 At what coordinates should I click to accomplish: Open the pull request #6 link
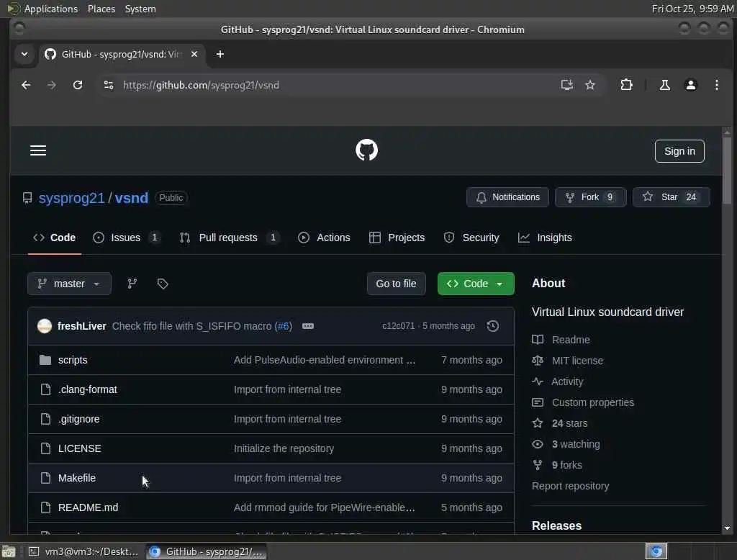(x=283, y=326)
